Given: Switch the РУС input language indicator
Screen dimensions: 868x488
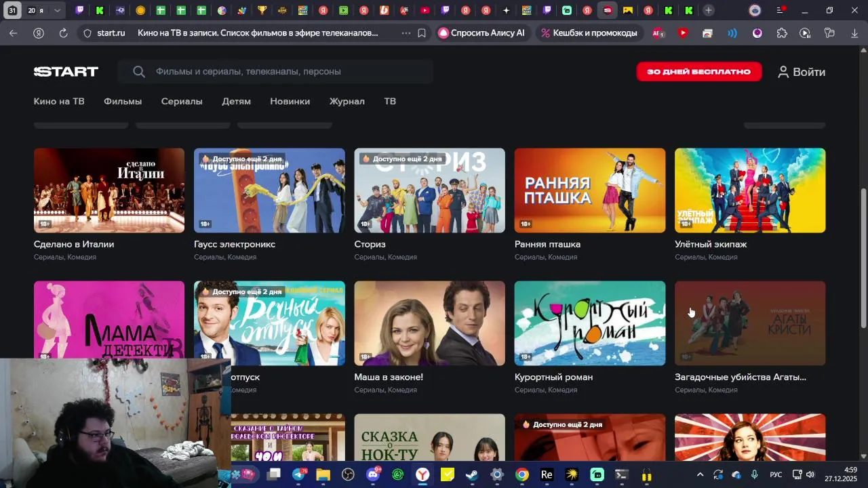Looking at the screenshot, I should tap(776, 474).
